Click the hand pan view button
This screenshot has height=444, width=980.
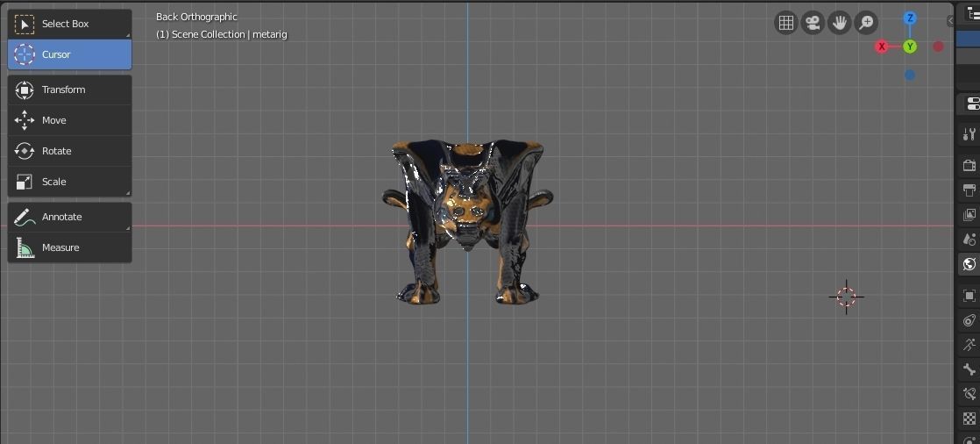click(840, 23)
